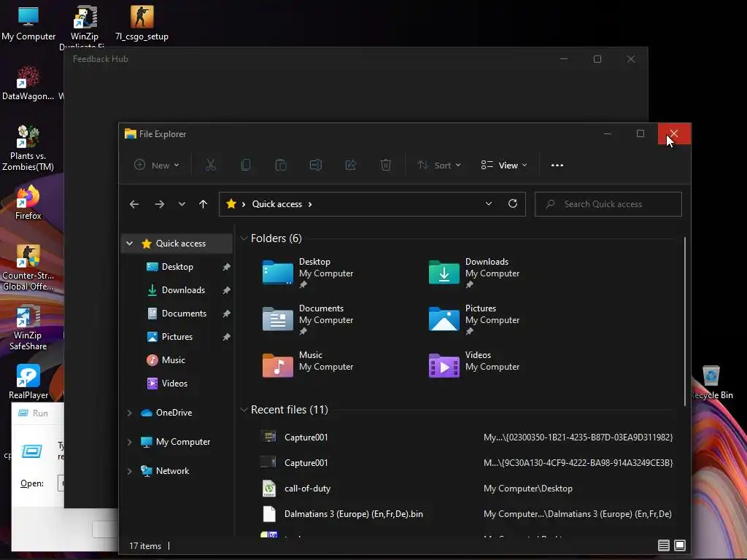
Task: Collapse the Recent files (11) group
Action: [244, 410]
